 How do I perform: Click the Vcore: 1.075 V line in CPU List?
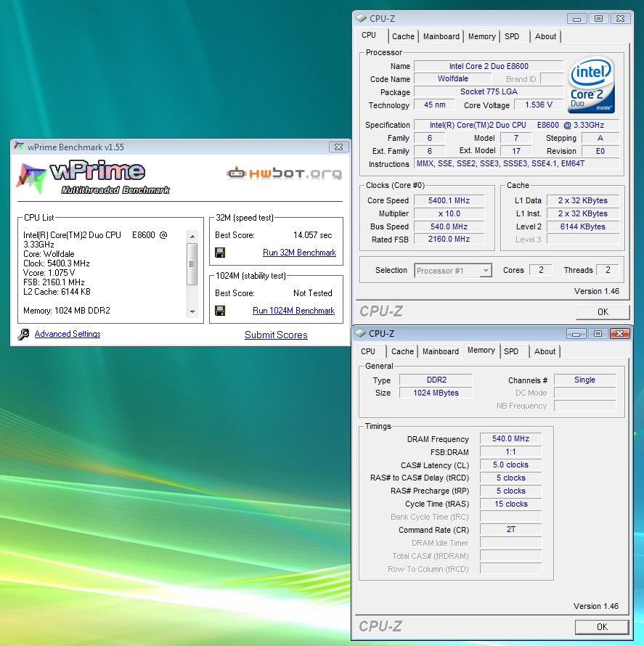click(49, 273)
